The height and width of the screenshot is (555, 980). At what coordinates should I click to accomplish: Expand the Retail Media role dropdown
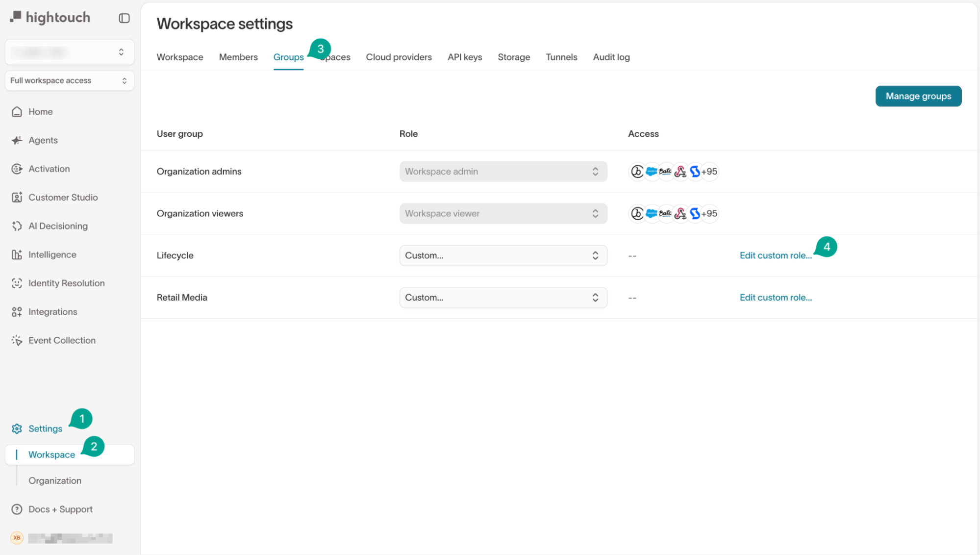coord(503,298)
